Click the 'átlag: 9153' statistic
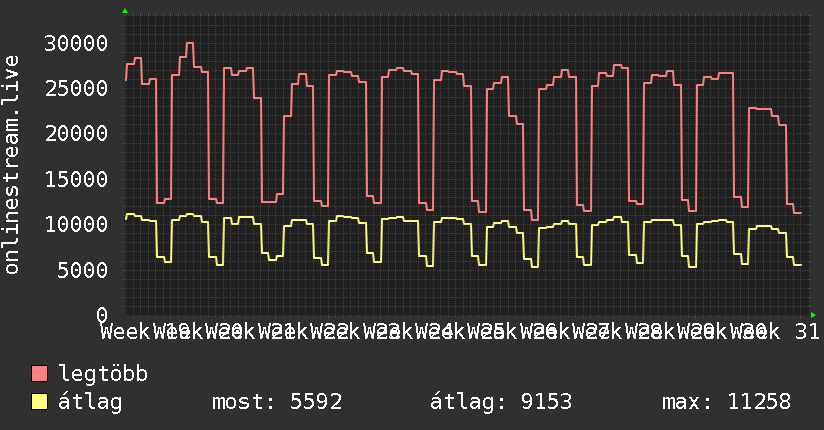 501,402
